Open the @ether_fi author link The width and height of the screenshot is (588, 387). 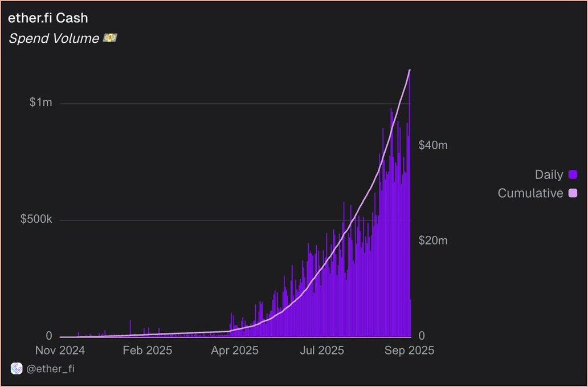(50, 369)
